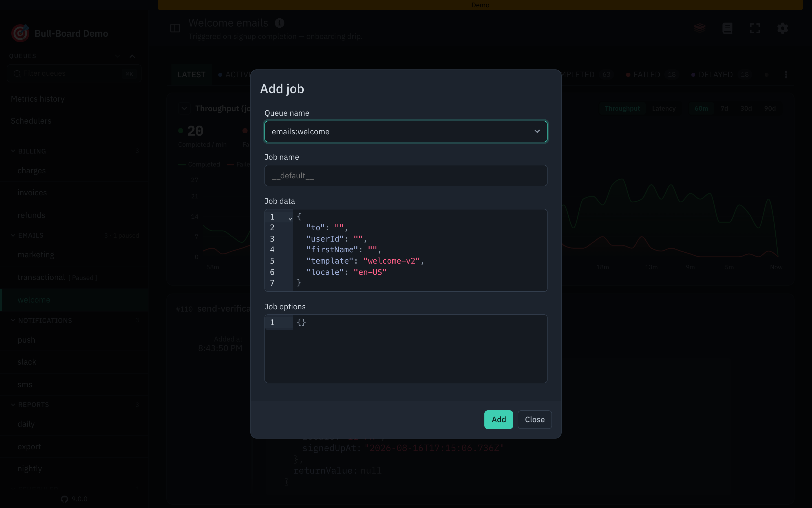Click into the Job options editor

click(x=406, y=349)
